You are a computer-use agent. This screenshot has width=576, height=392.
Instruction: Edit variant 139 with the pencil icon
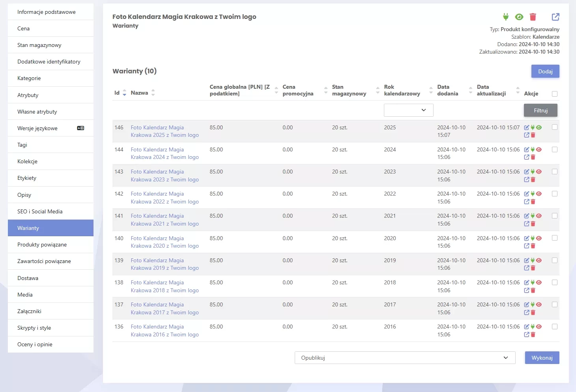point(526,261)
